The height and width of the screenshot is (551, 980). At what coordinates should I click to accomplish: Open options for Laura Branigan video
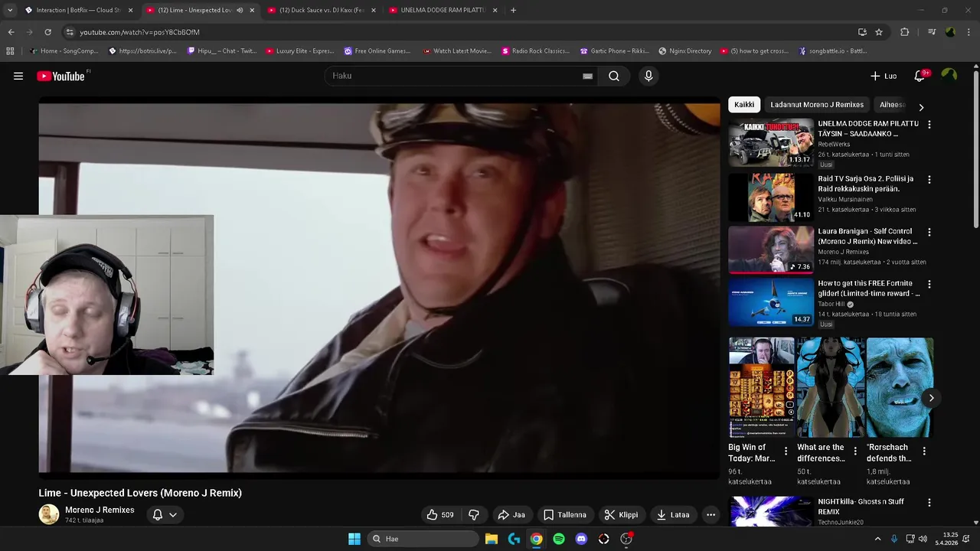[929, 232]
